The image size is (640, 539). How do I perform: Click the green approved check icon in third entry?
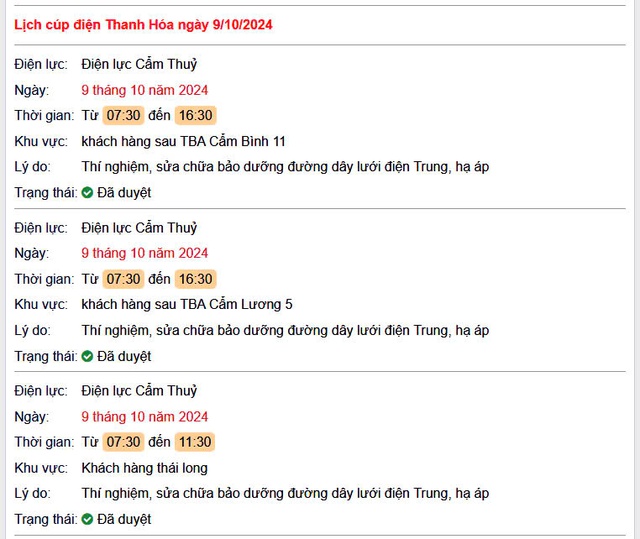click(x=87, y=519)
